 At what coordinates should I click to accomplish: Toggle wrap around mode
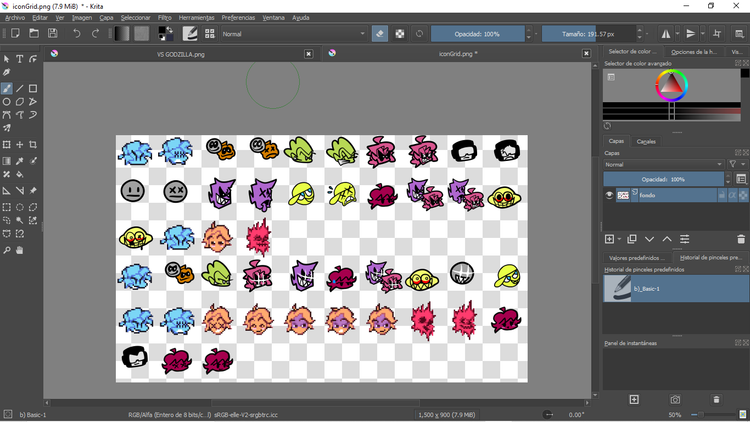point(717,33)
